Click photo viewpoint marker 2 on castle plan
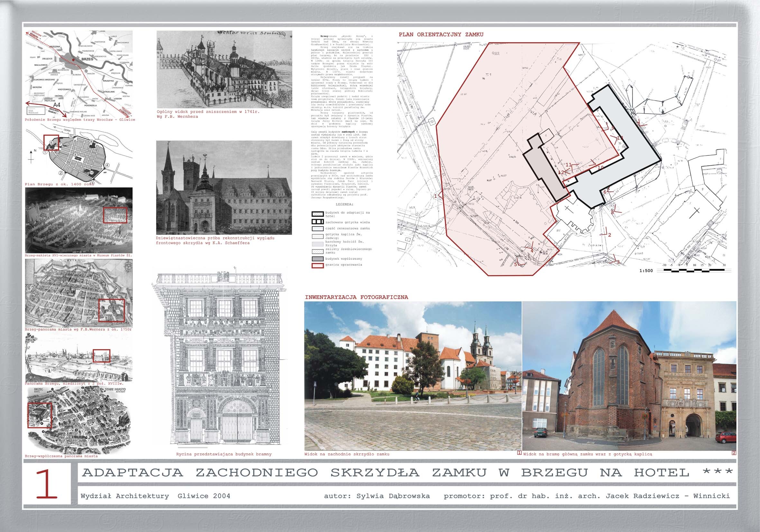760x532 pixels. pos(609,235)
